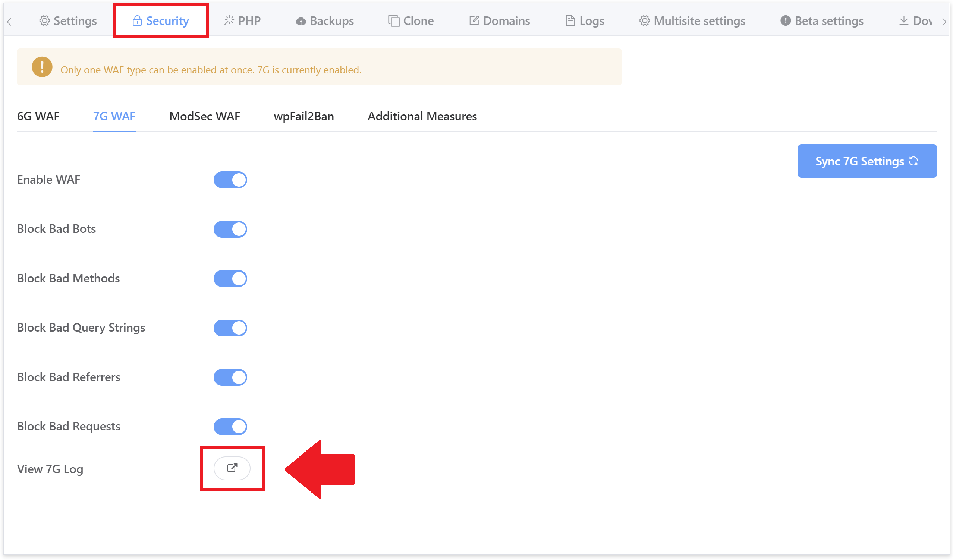Open the Domains tab

click(x=500, y=21)
